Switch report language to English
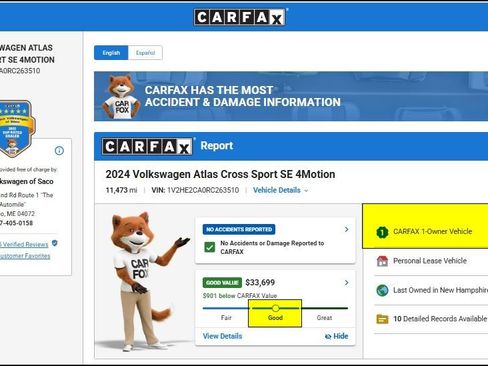488x366 pixels. (111, 53)
